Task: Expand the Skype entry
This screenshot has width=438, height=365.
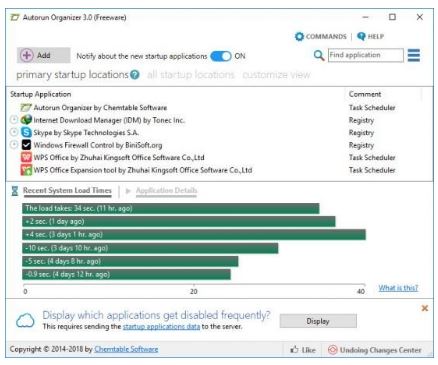Action: pyautogui.click(x=14, y=132)
